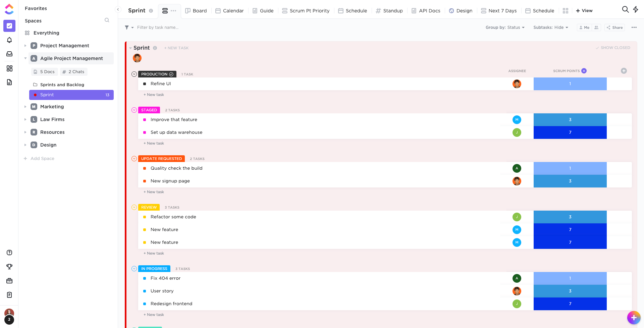Open the Dashboards icon in the sidebar
This screenshot has height=328, width=644.
pyautogui.click(x=9, y=68)
